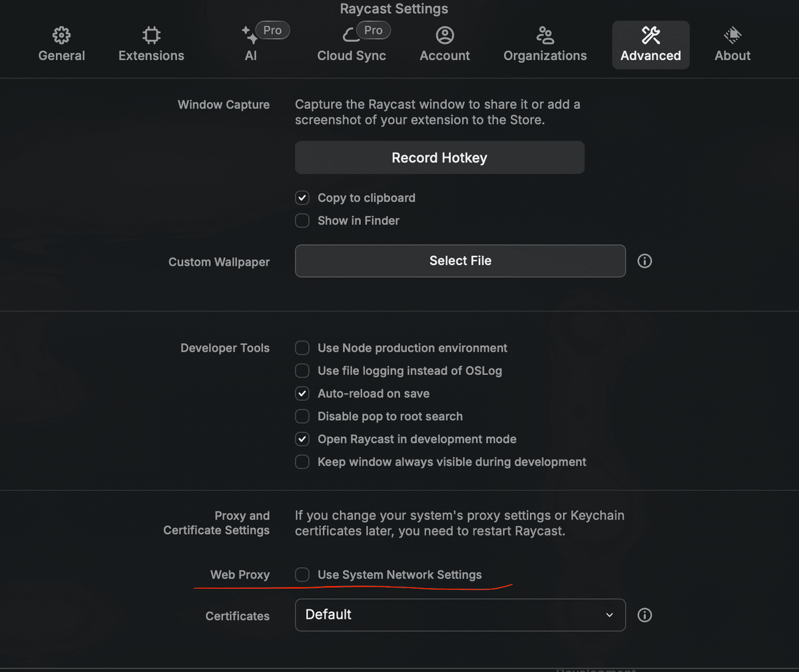The height and width of the screenshot is (672, 799).
Task: Check Use Node production environment
Action: click(302, 348)
